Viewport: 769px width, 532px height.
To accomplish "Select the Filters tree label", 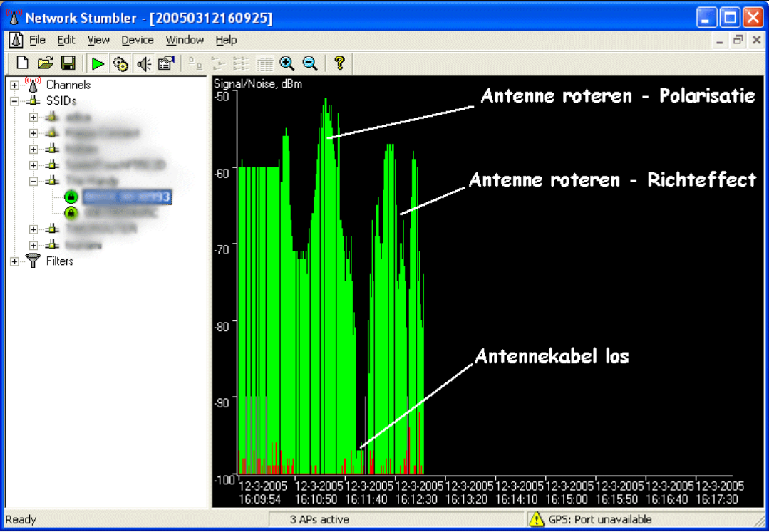I will point(60,261).
